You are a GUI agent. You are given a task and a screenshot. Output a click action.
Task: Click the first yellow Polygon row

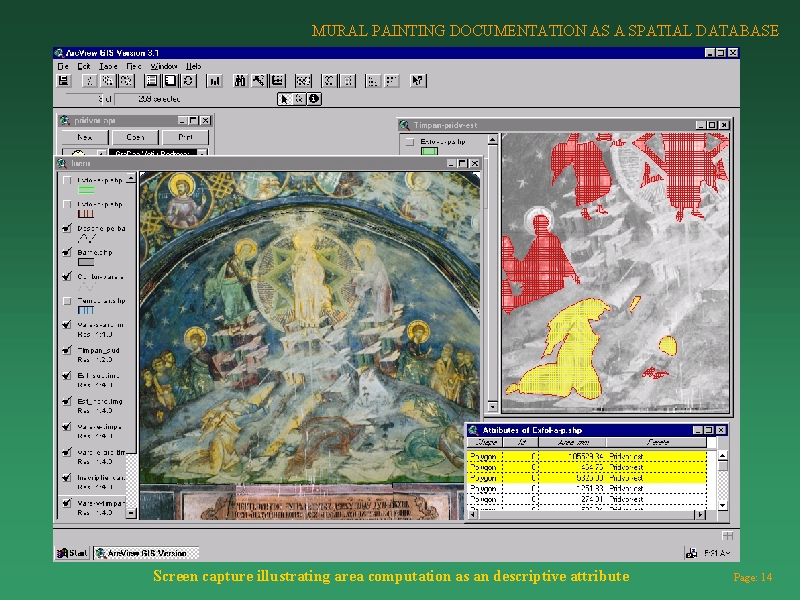587,456
